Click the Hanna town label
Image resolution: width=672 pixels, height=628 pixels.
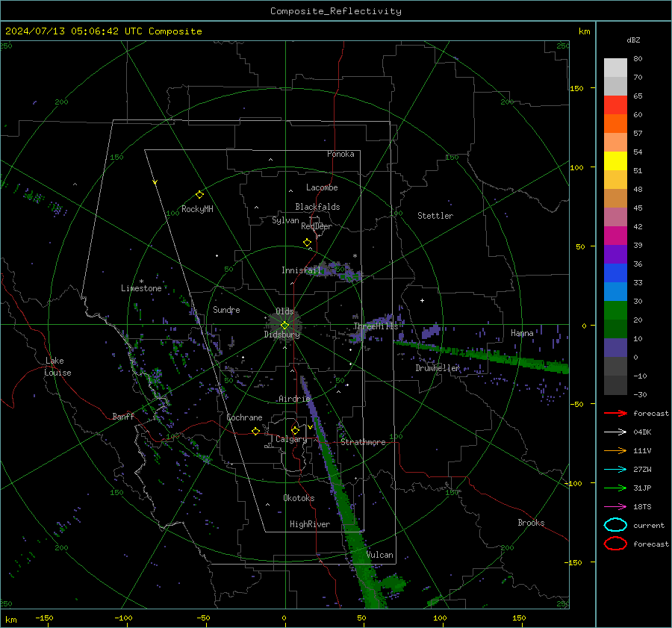coord(522,333)
